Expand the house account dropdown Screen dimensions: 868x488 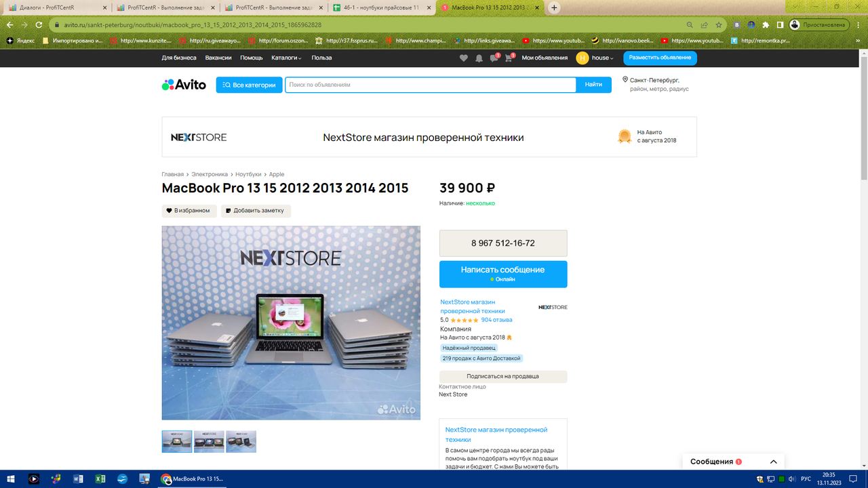602,58
